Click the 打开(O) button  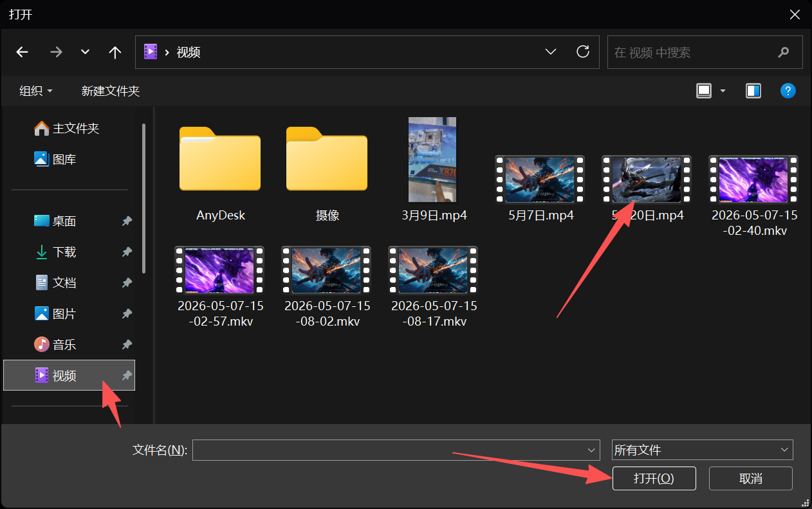coord(654,478)
